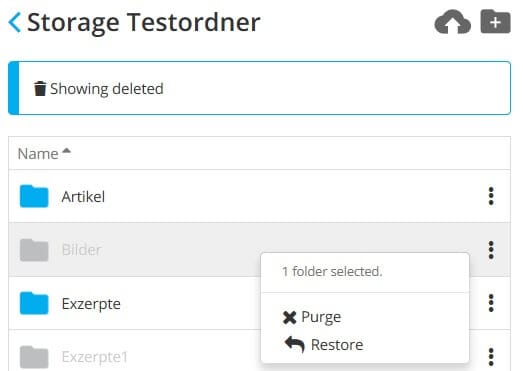Click the Showing deleted banner text
The height and width of the screenshot is (371, 523).
coord(107,89)
